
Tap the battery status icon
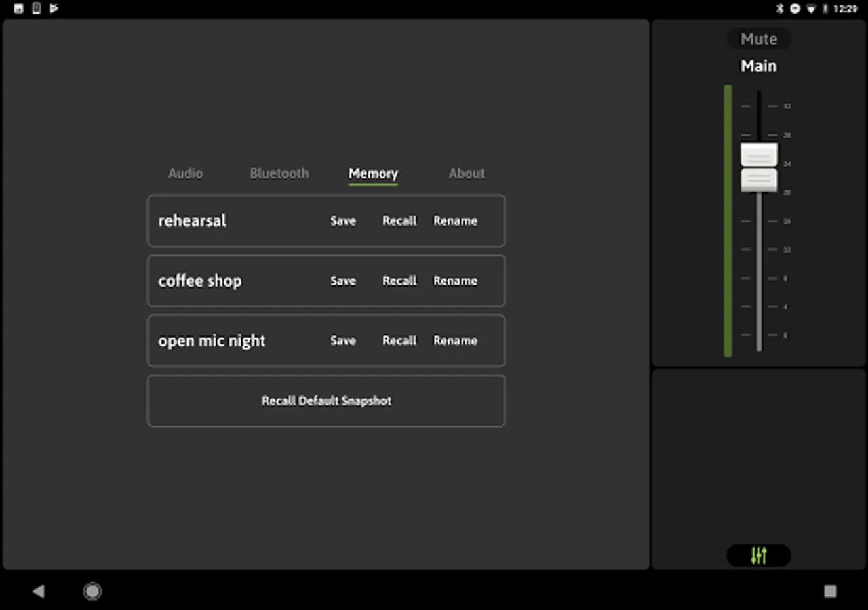coord(825,9)
